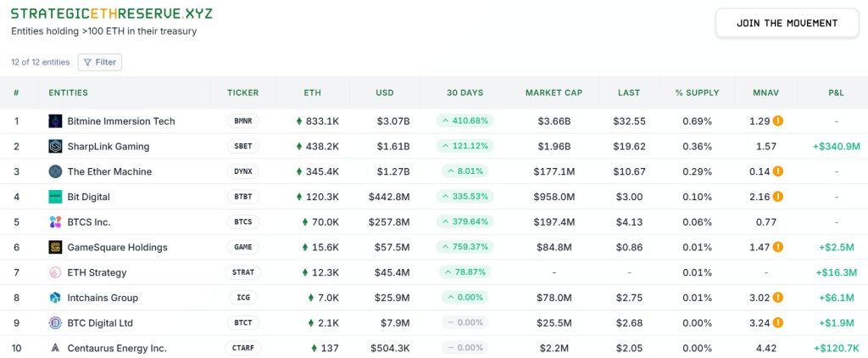The image size is (868, 358).
Task: Open the Bitmine Immersion Tech entity name
Action: (121, 120)
